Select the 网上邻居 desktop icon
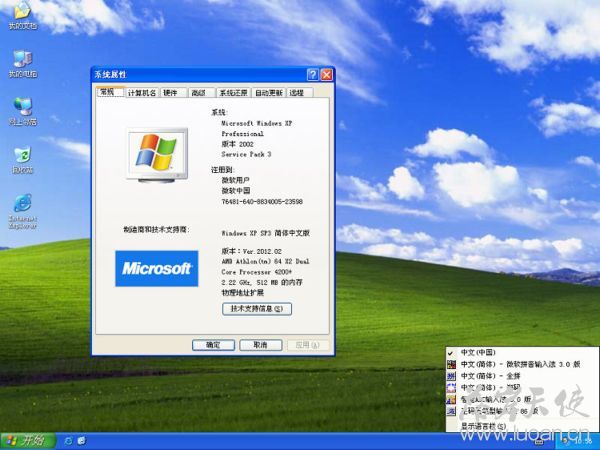600x450 pixels. pyautogui.click(x=23, y=111)
